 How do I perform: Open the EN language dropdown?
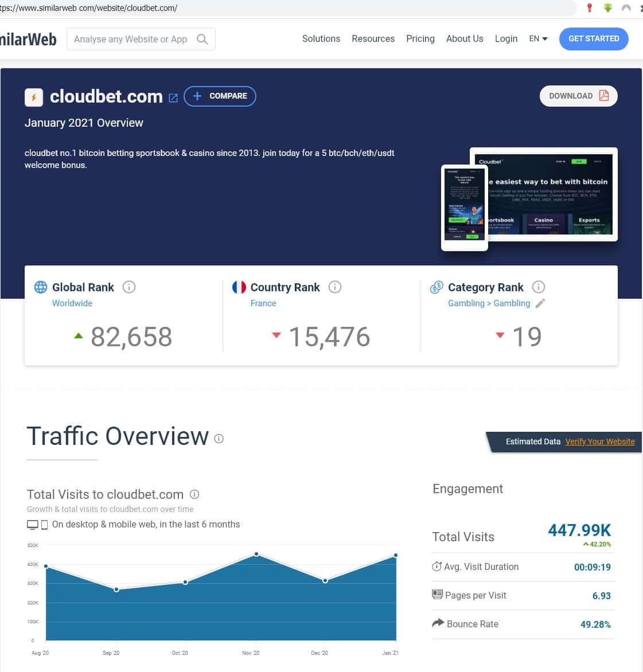pyautogui.click(x=539, y=38)
